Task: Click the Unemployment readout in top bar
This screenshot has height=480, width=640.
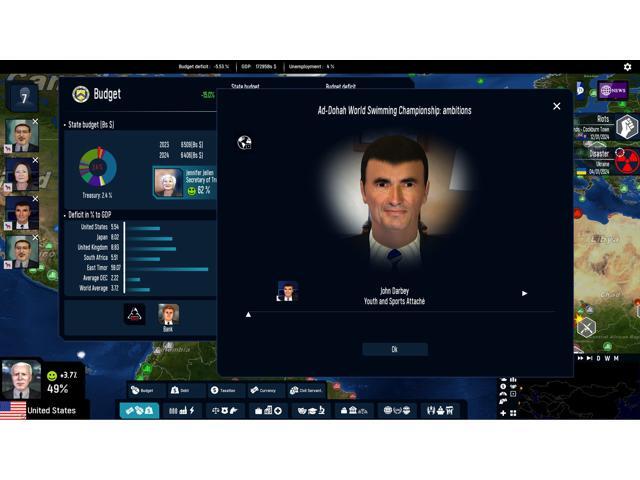Action: click(311, 67)
